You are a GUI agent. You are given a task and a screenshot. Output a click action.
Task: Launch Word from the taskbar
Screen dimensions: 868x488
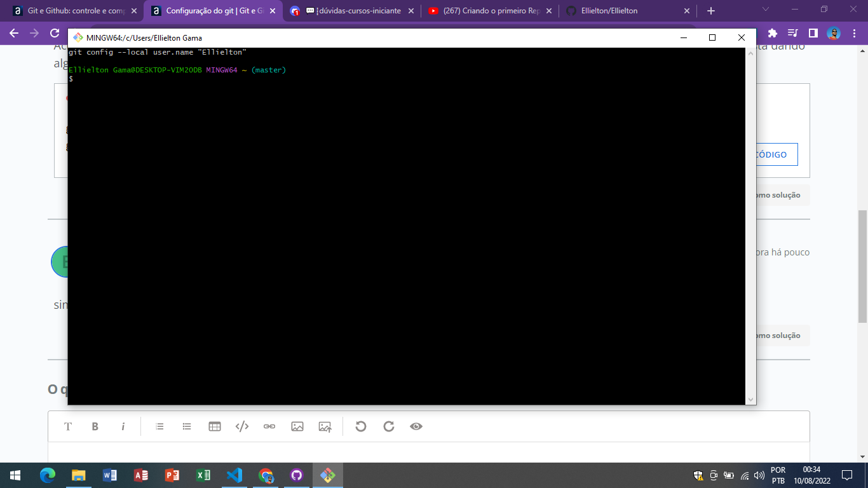[x=110, y=475]
